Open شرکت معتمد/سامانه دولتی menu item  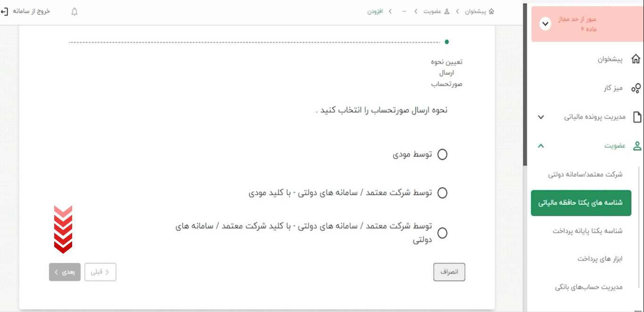click(x=585, y=174)
